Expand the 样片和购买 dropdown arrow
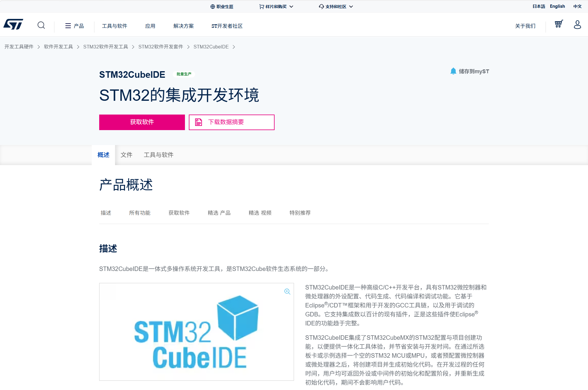Screen dimensions: 588x390 (x=291, y=7)
